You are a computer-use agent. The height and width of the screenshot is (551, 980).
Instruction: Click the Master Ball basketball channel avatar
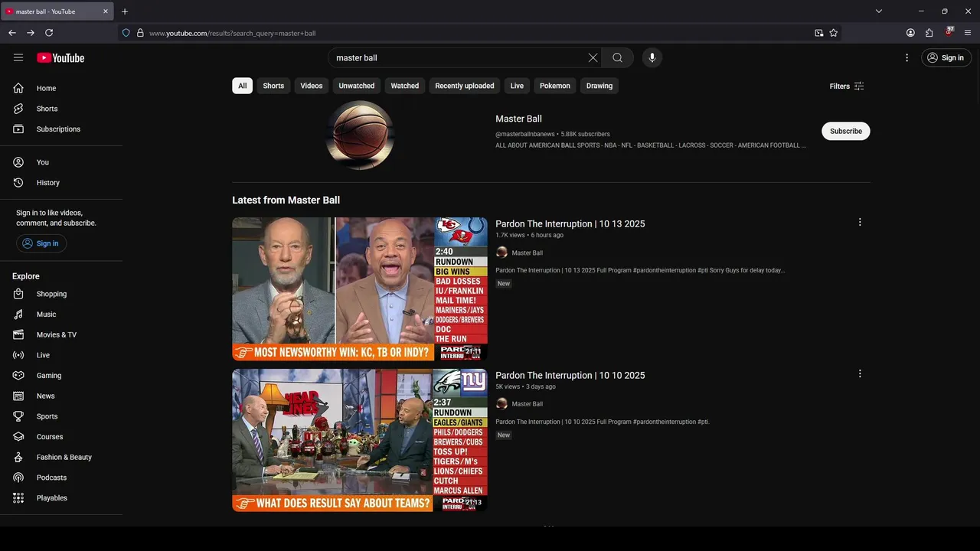(360, 135)
